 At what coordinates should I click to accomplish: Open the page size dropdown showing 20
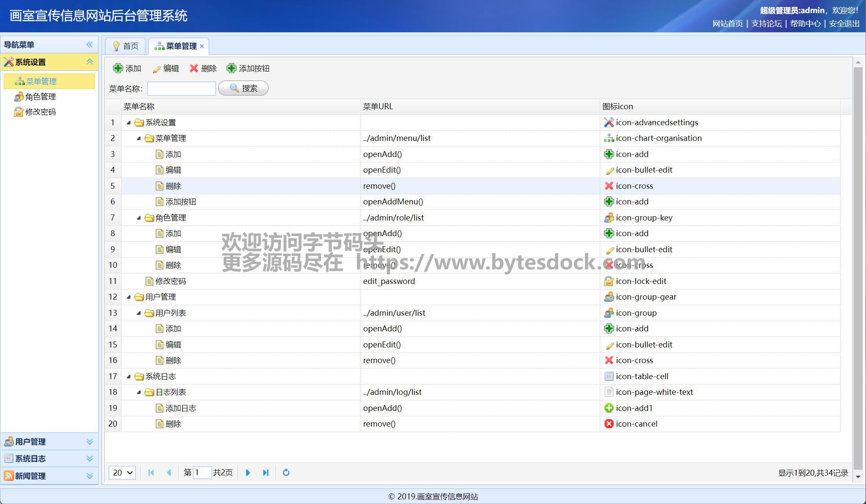coord(122,473)
